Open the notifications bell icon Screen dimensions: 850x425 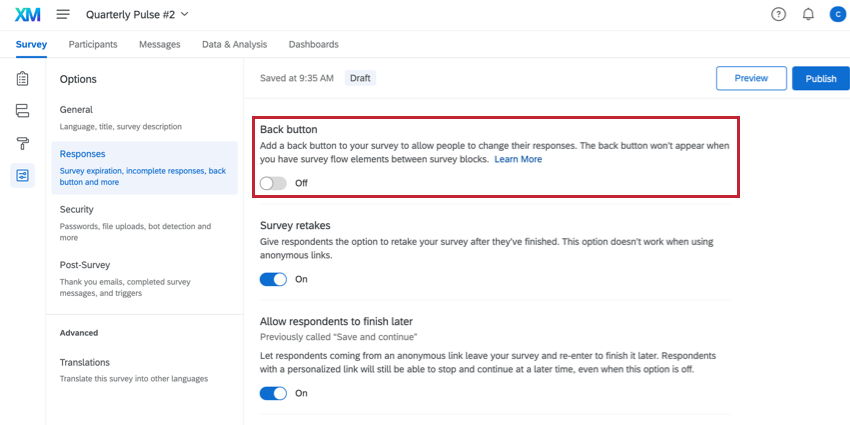tap(808, 15)
